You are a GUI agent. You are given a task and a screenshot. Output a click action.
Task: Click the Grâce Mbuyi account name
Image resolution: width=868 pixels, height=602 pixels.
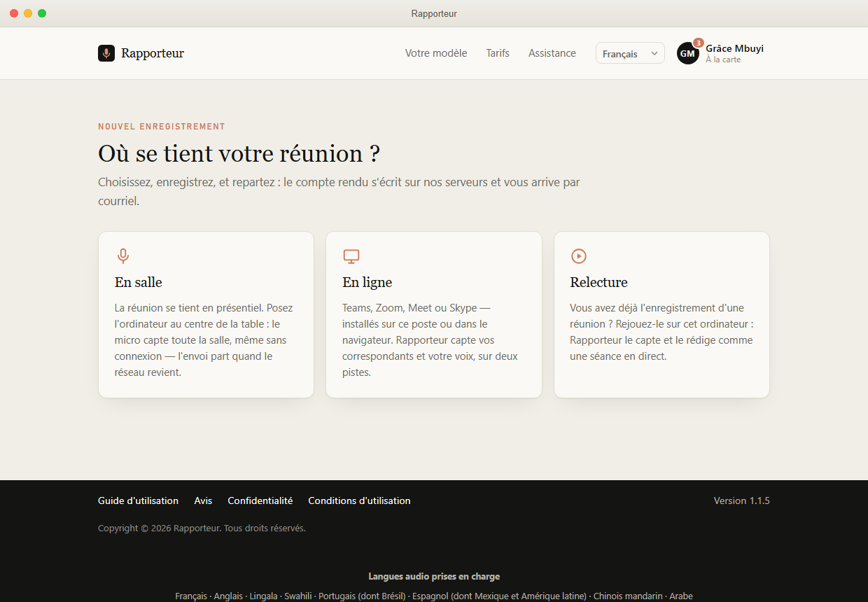click(734, 48)
